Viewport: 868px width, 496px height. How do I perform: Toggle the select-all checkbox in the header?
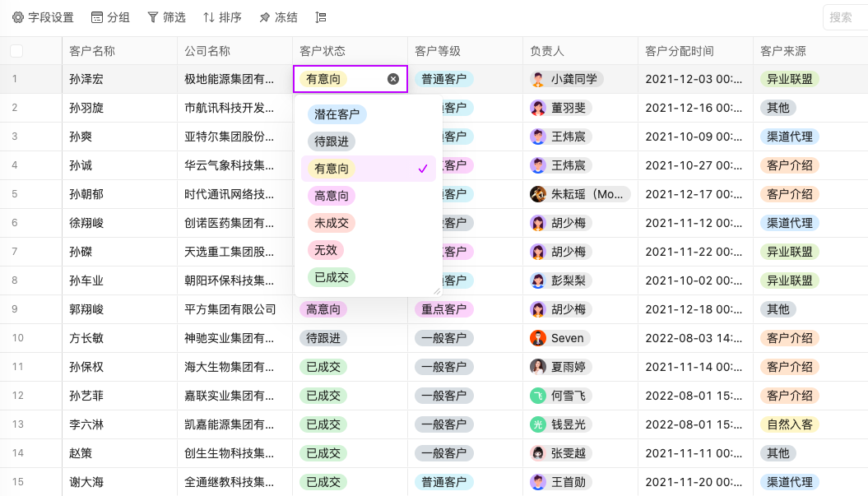pyautogui.click(x=16, y=51)
